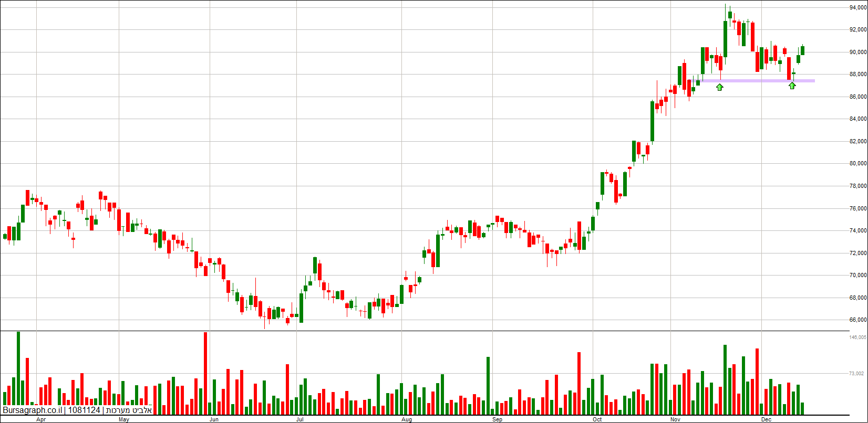Select the Sep month label
The image size is (868, 423).
(498, 420)
